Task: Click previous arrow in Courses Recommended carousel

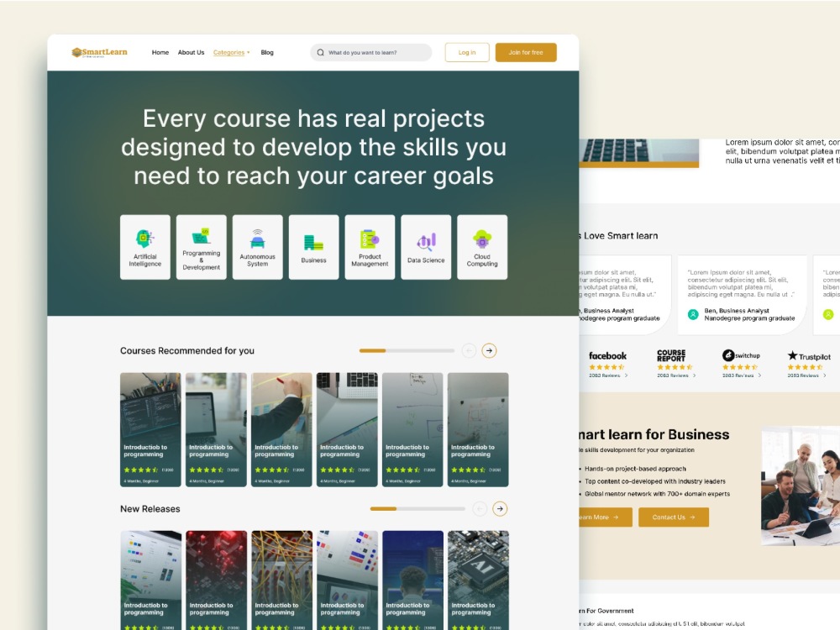Action: tap(469, 350)
